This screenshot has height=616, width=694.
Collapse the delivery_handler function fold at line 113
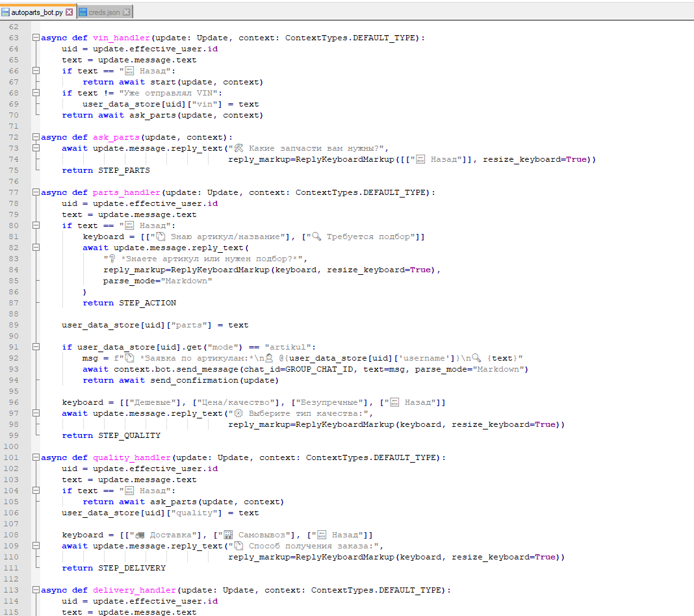(x=36, y=590)
